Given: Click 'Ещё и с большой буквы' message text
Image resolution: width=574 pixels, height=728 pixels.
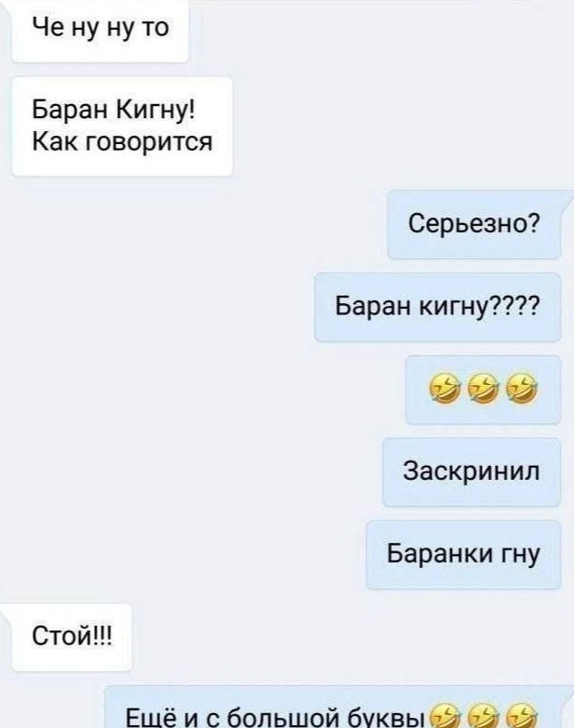Looking at the screenshot, I should (x=276, y=718).
